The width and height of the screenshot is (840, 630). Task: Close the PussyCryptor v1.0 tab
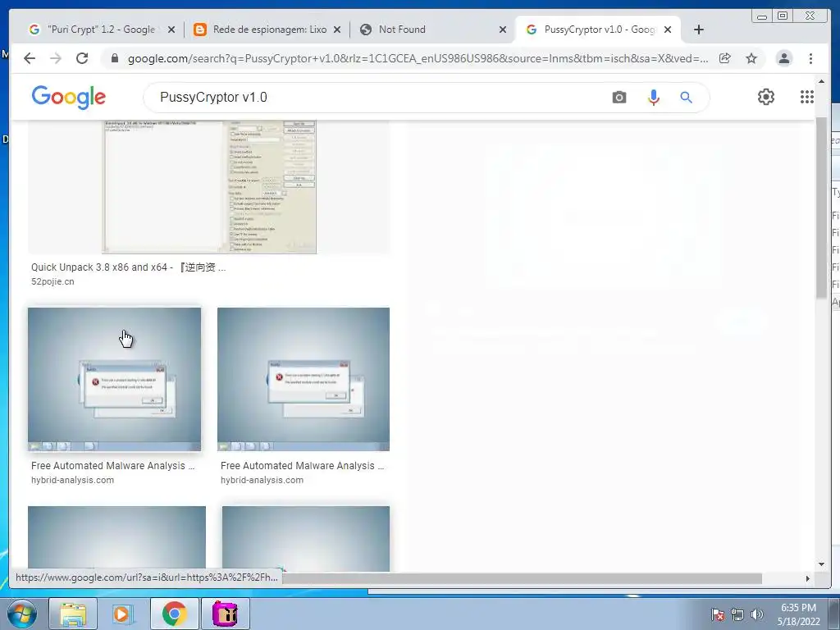668,30
